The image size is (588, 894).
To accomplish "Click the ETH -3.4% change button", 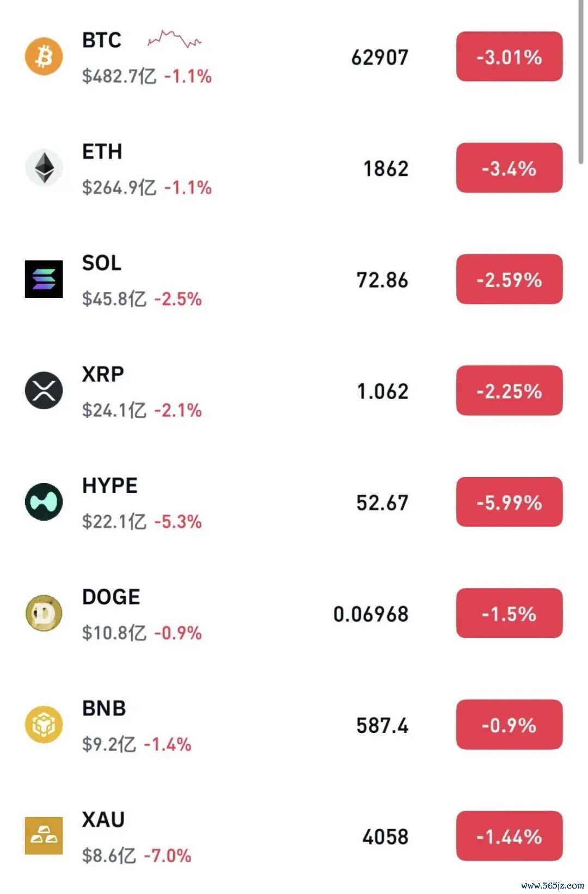I will point(509,168).
